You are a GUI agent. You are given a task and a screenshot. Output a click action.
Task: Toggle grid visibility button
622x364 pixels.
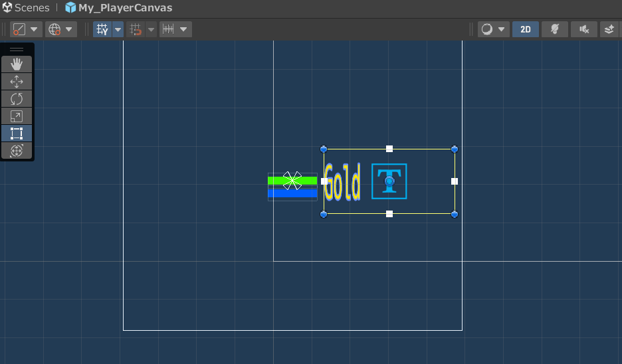pos(102,29)
